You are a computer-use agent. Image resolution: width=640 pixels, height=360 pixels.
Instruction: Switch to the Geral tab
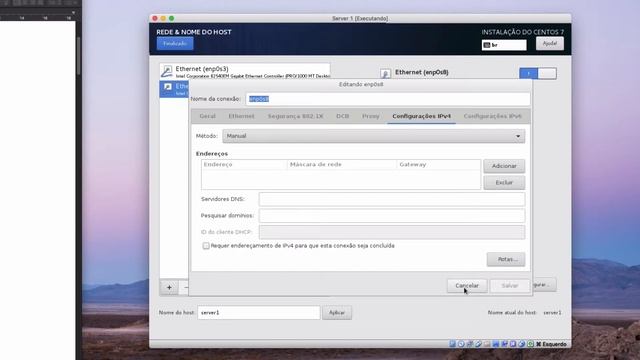click(x=207, y=116)
